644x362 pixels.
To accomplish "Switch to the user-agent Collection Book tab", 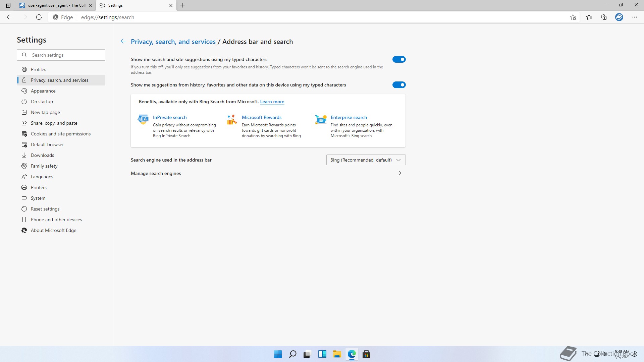I will pos(56,5).
